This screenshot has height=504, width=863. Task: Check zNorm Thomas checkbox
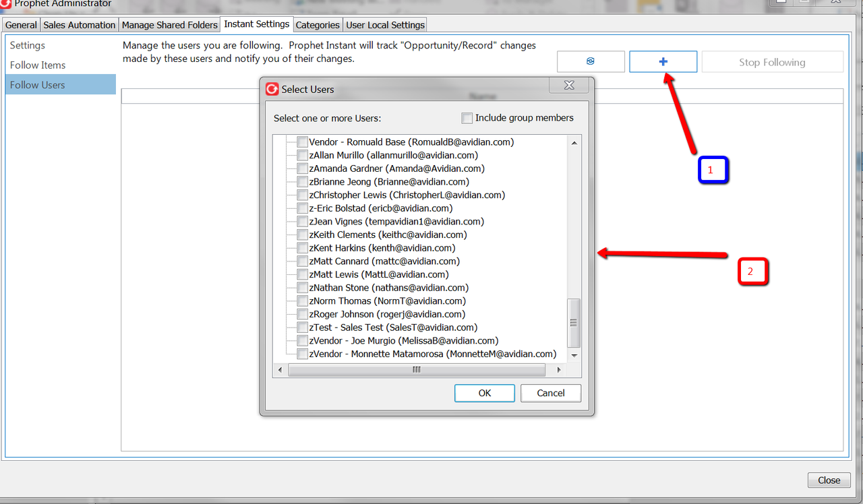pos(303,301)
